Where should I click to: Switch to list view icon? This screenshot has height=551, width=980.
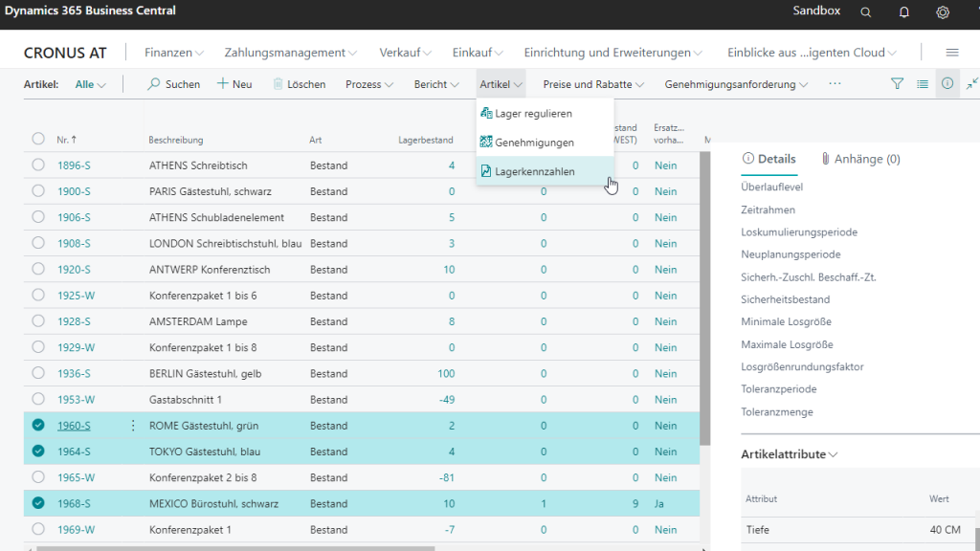[923, 84]
